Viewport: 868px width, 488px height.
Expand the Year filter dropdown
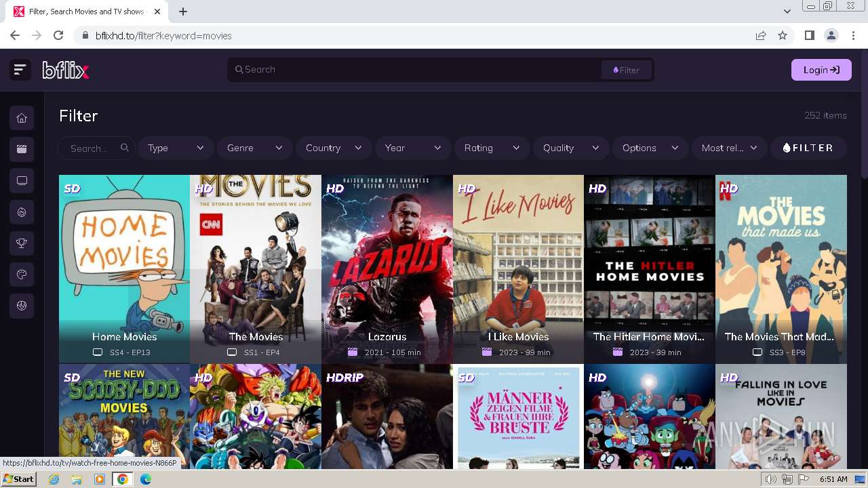point(413,148)
